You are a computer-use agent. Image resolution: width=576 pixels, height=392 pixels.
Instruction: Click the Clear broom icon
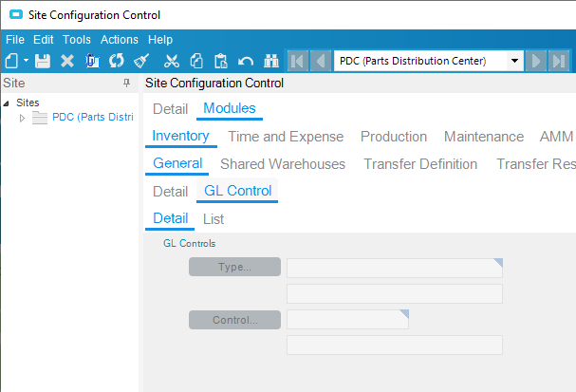point(141,61)
